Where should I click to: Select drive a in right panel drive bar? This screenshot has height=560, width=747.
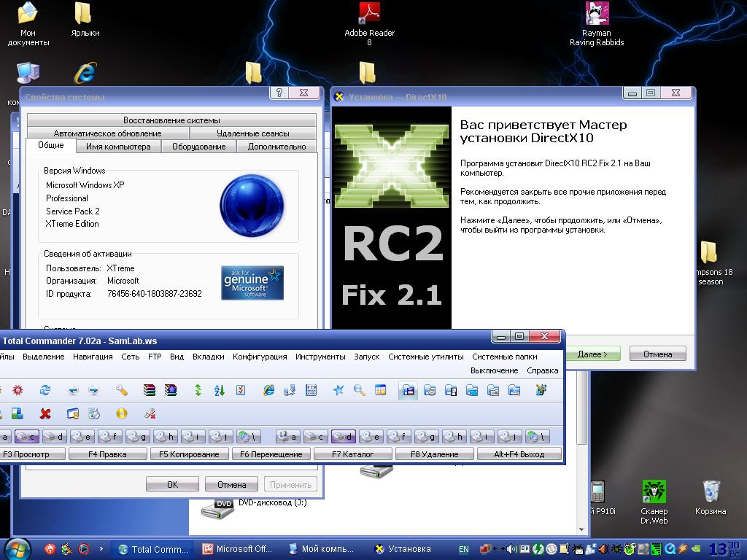click(x=288, y=436)
